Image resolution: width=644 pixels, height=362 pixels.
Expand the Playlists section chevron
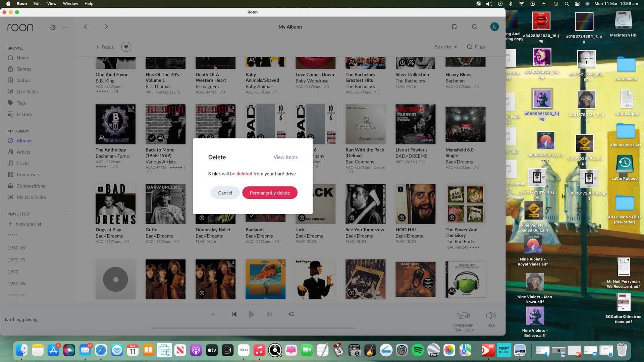[28, 214]
